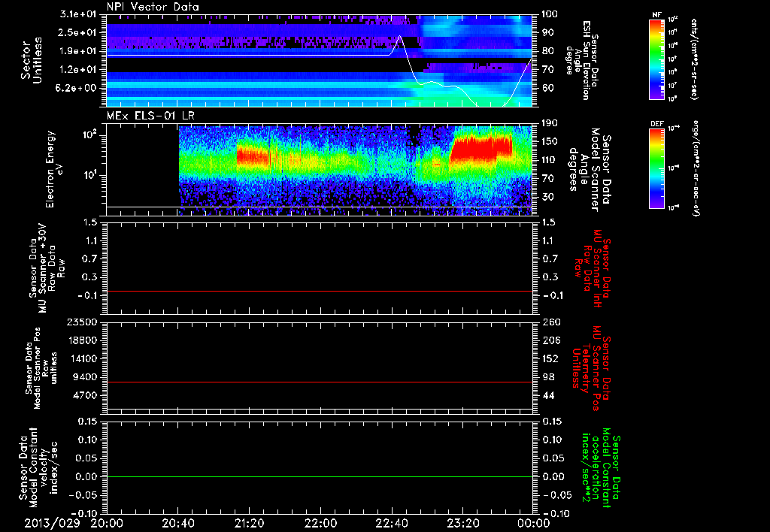
Task: Click the "22:40" time tick label
Action: (x=391, y=523)
